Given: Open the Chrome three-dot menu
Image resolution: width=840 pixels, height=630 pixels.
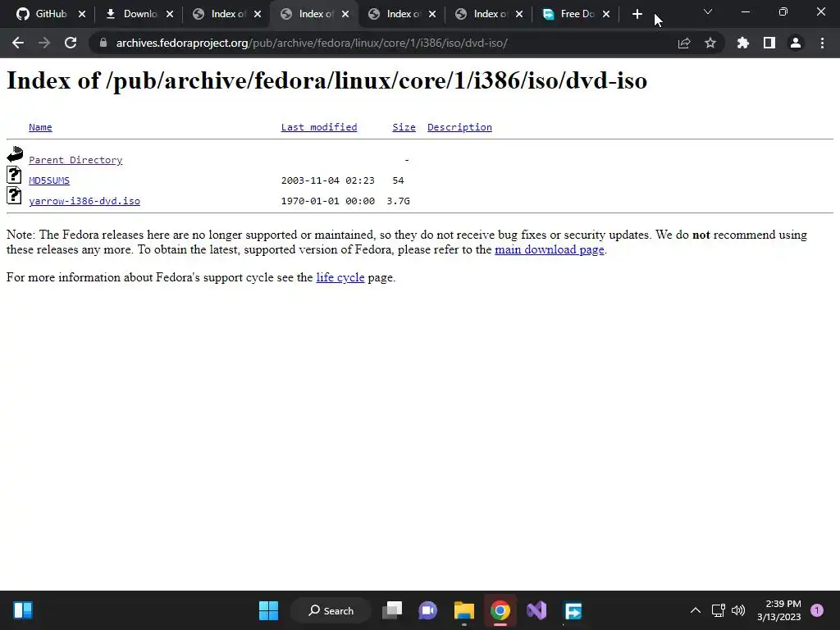Looking at the screenshot, I should click(x=822, y=43).
